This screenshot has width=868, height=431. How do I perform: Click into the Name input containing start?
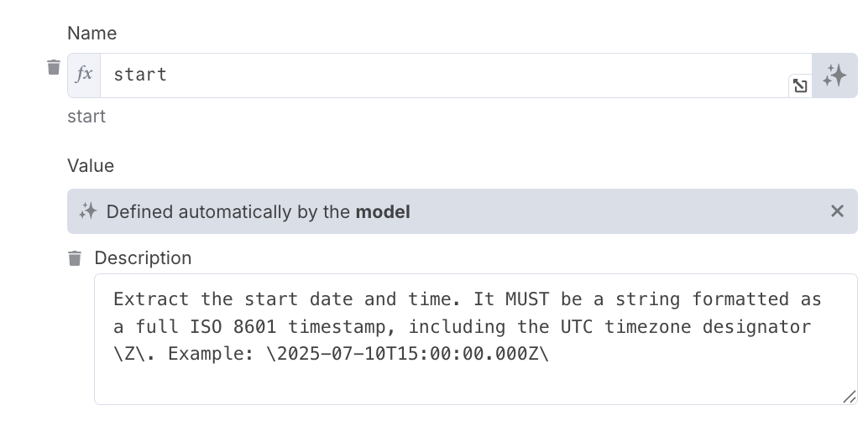click(445, 75)
